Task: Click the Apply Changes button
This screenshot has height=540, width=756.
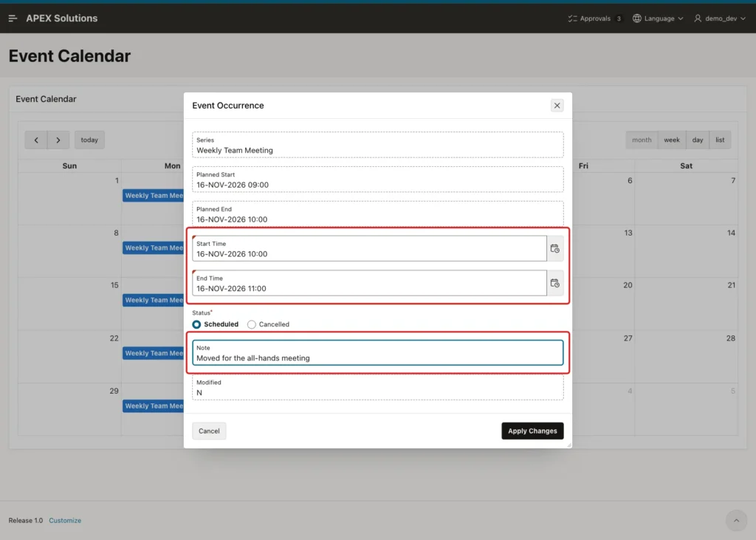Action: click(x=532, y=431)
